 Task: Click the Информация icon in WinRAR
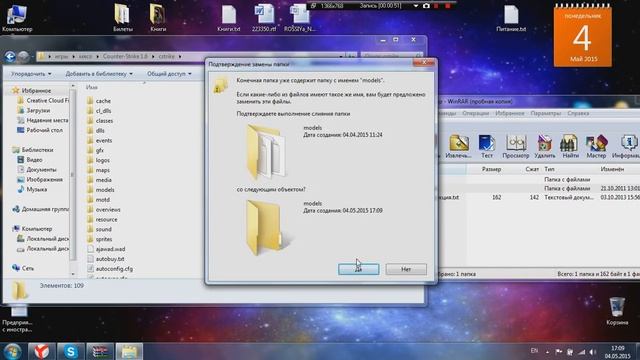[626, 147]
